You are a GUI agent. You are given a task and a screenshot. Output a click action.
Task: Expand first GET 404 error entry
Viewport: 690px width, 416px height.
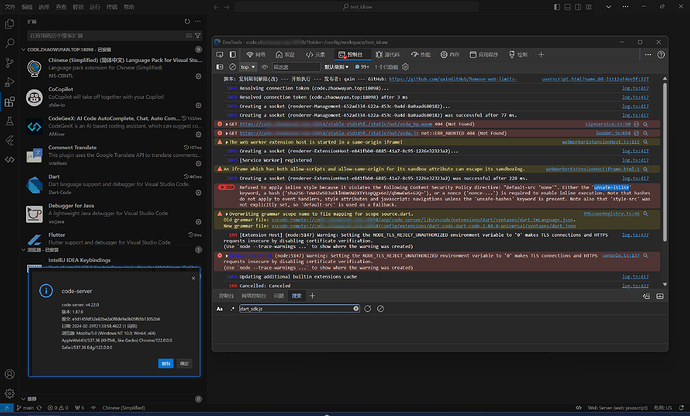pos(227,124)
